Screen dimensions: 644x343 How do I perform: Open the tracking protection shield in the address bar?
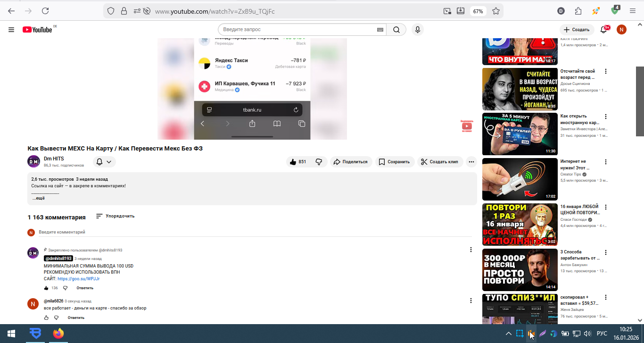point(111,11)
